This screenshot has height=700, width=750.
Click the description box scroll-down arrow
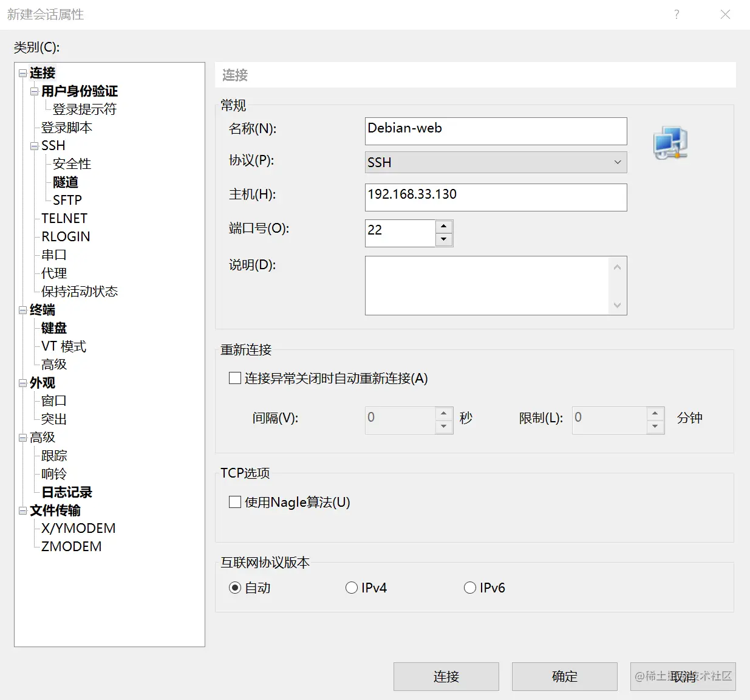(x=618, y=305)
